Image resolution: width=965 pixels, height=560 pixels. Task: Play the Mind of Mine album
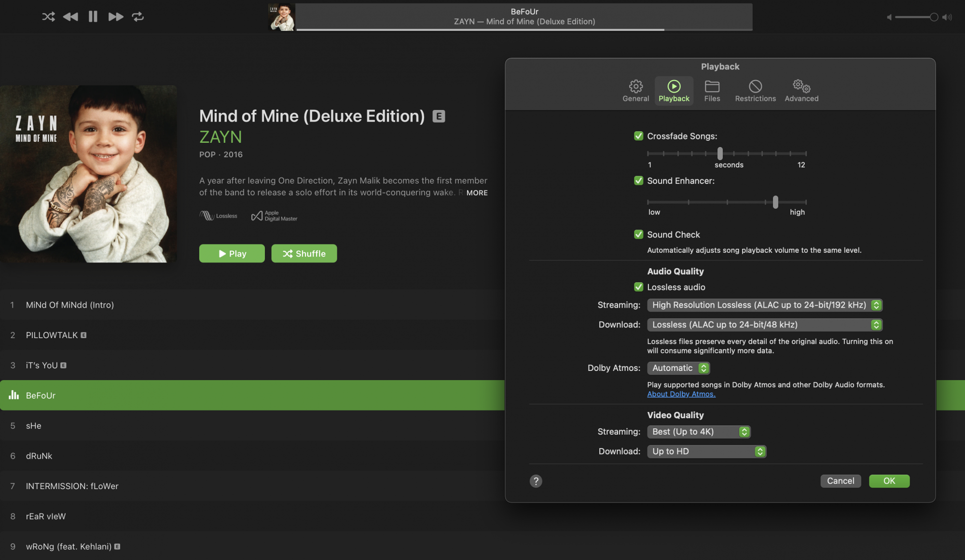[232, 254]
